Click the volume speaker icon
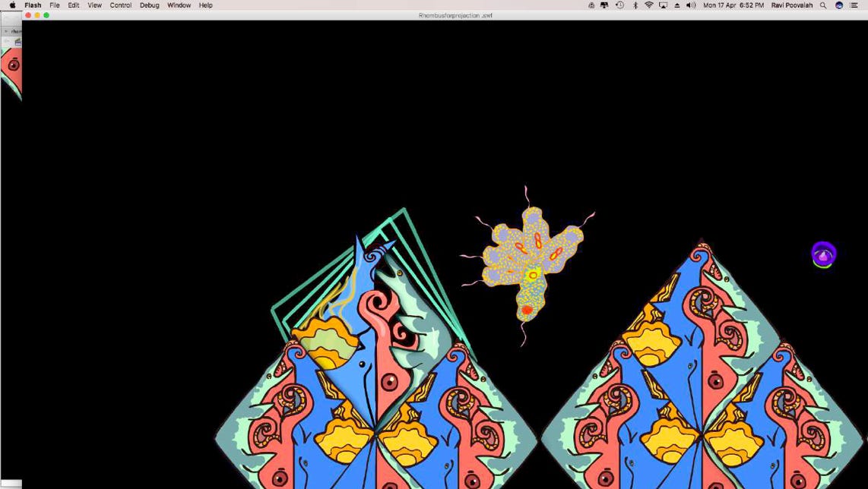This screenshot has width=868, height=489. (691, 5)
